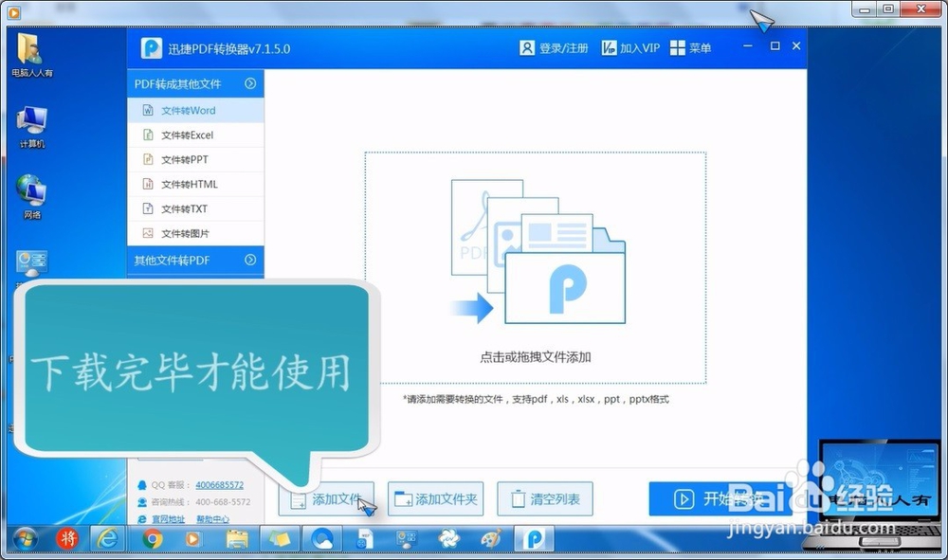Click the VIP badge icon
Screen dimensions: 948x560
[609, 48]
